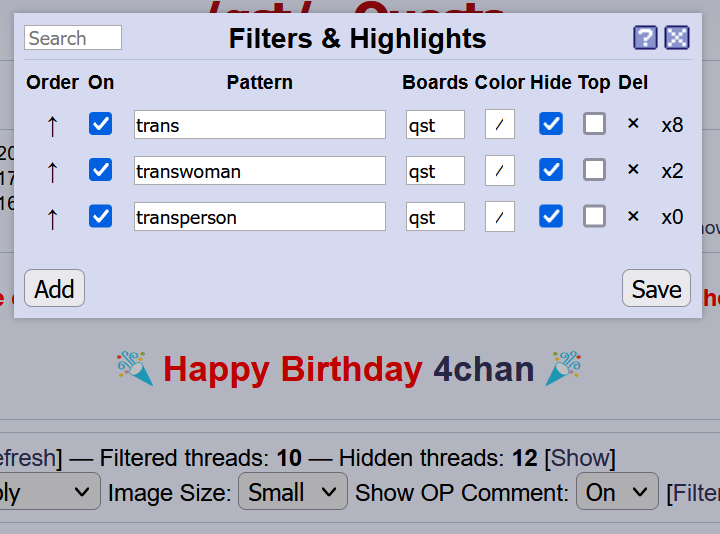Expand the partially visible sort dropdown
Image resolution: width=720 pixels, height=534 pixels.
point(50,492)
